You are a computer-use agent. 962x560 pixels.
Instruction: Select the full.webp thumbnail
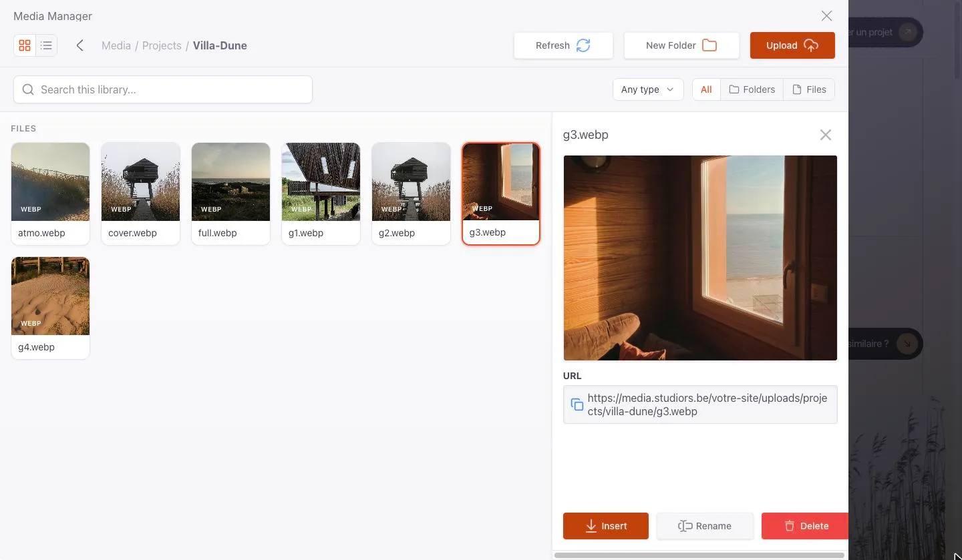[230, 182]
